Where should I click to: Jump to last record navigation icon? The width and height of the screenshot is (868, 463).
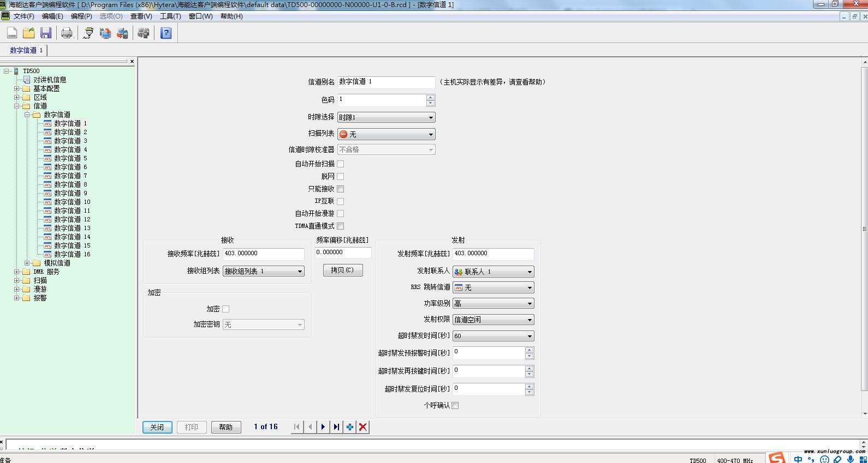coord(336,427)
